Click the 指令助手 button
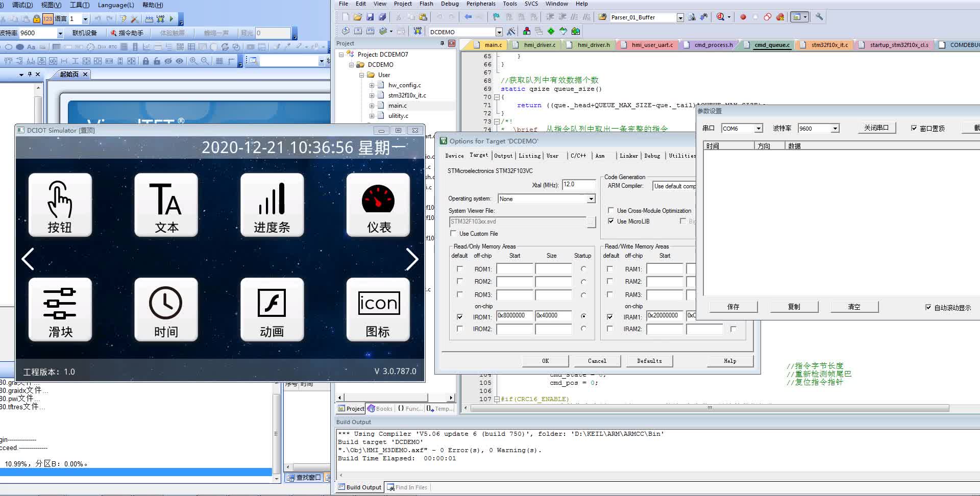Image resolution: width=980 pixels, height=496 pixels. pos(128,33)
